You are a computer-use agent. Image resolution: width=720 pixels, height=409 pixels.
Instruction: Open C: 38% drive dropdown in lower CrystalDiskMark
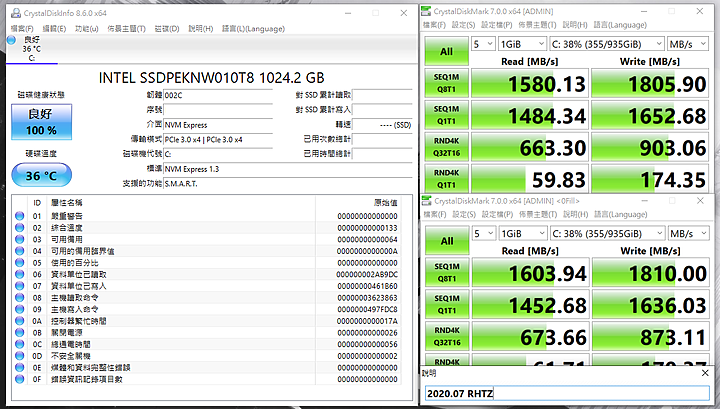coord(608,234)
